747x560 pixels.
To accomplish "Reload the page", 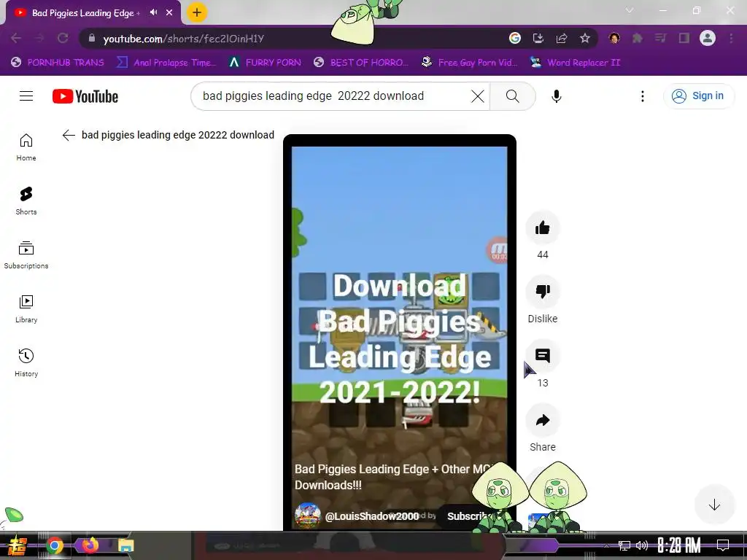I will pos(63,38).
